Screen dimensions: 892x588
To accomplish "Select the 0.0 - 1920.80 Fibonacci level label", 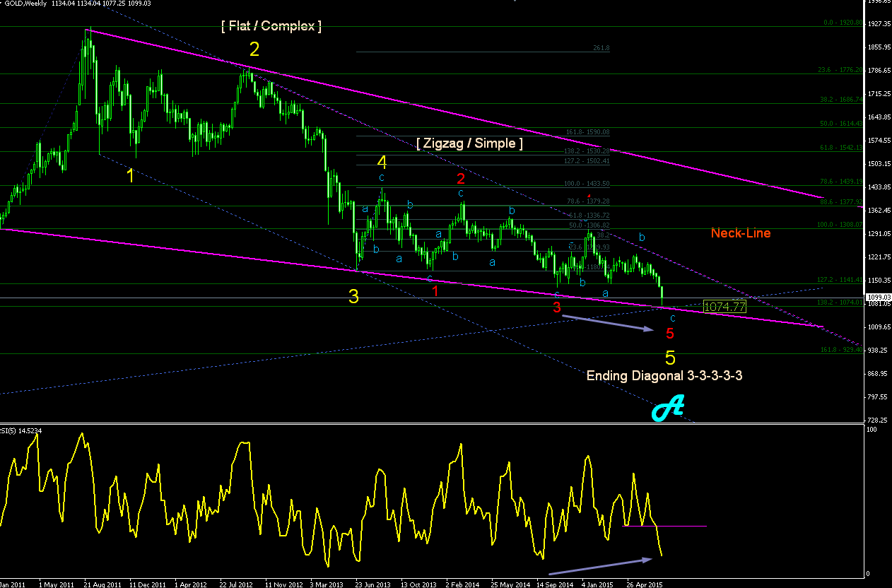I will click(x=843, y=23).
